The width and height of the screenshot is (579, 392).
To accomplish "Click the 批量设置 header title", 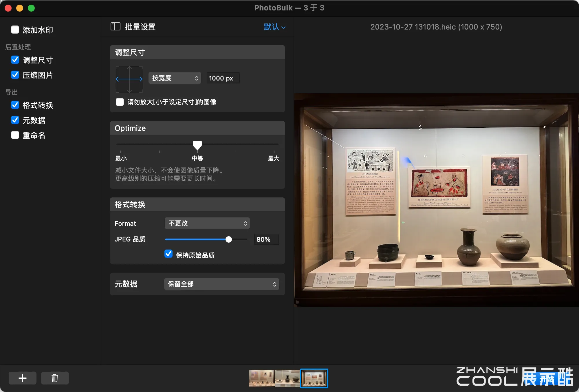I will click(140, 27).
